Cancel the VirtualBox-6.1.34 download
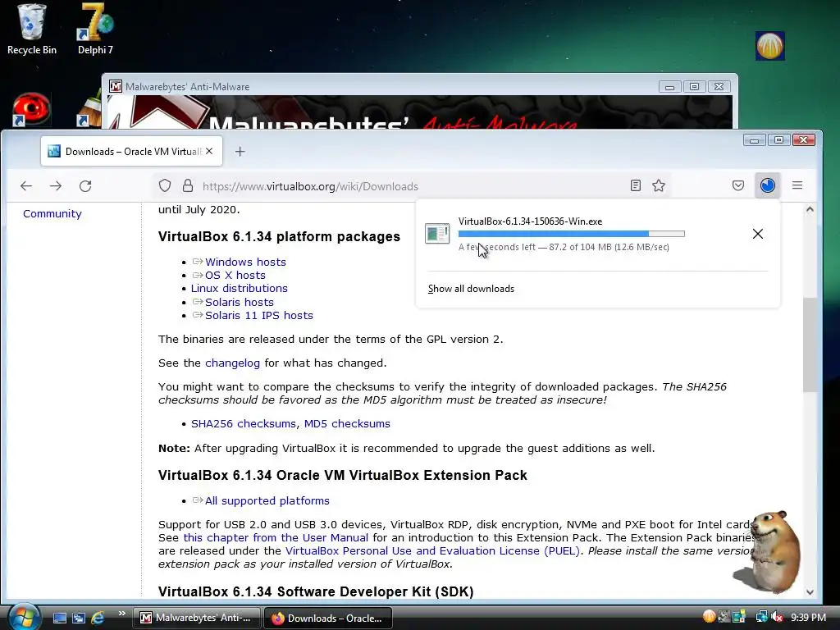This screenshot has height=630, width=840. pyautogui.click(x=757, y=234)
